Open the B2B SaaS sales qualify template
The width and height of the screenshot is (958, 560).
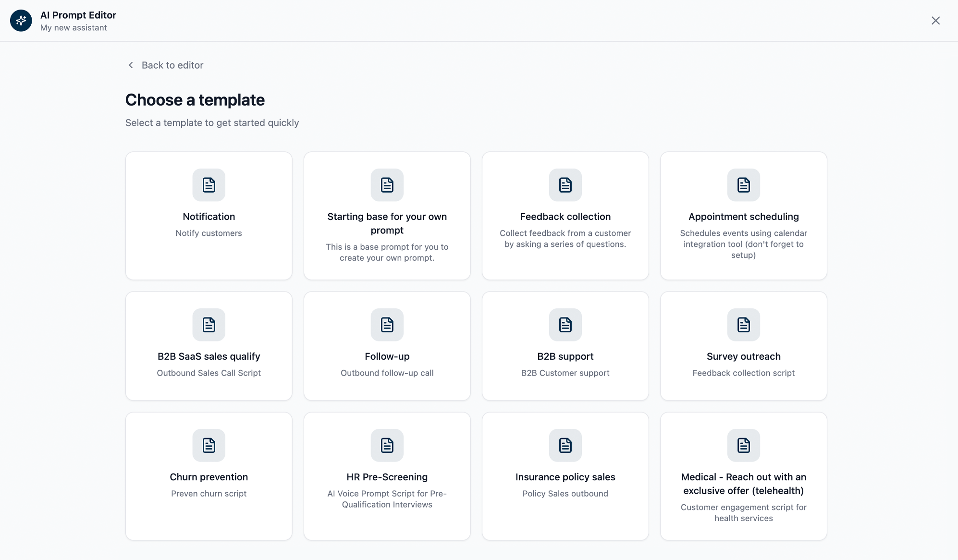pos(209,346)
